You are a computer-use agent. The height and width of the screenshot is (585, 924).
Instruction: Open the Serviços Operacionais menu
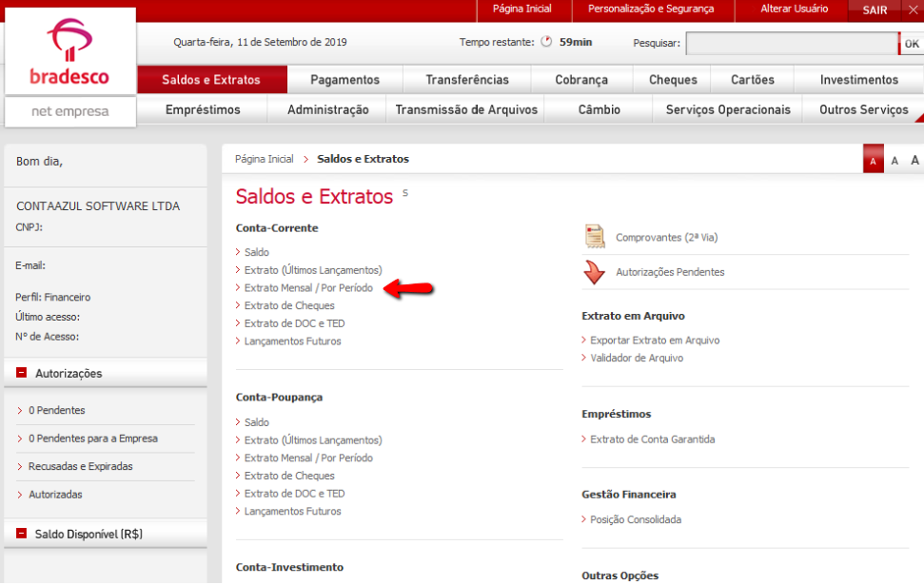tap(728, 109)
